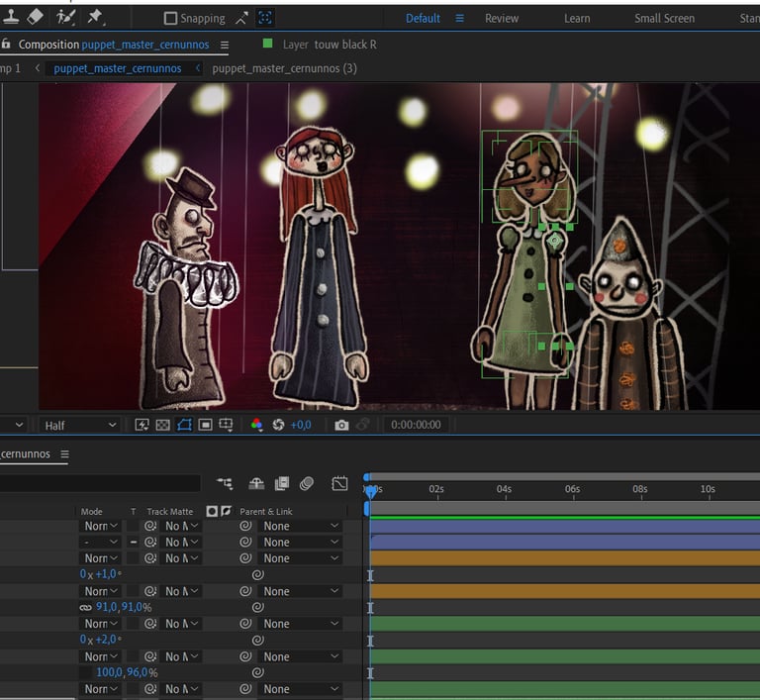The image size is (760, 700).
Task: Open the first layer's Track Matte dropdown
Action: pos(182,526)
